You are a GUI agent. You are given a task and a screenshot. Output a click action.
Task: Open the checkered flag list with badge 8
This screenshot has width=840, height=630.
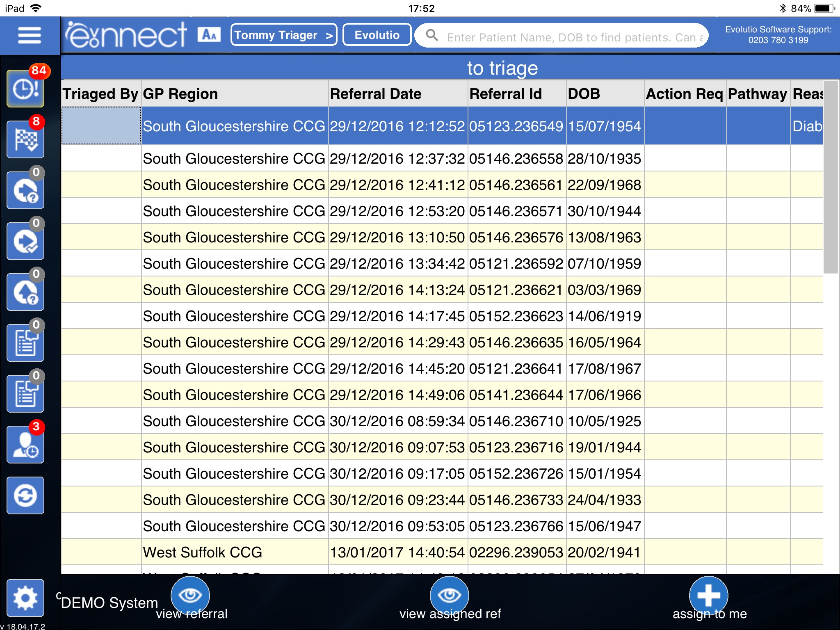point(25,139)
